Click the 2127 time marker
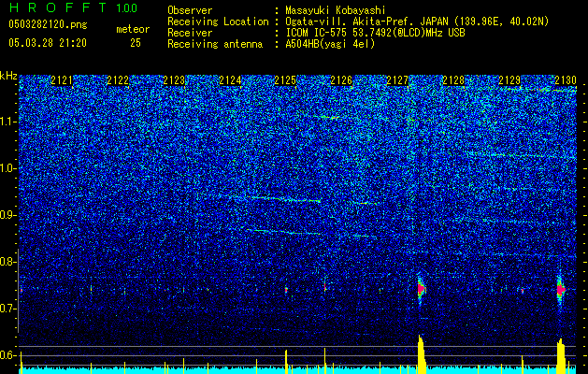 [x=397, y=80]
